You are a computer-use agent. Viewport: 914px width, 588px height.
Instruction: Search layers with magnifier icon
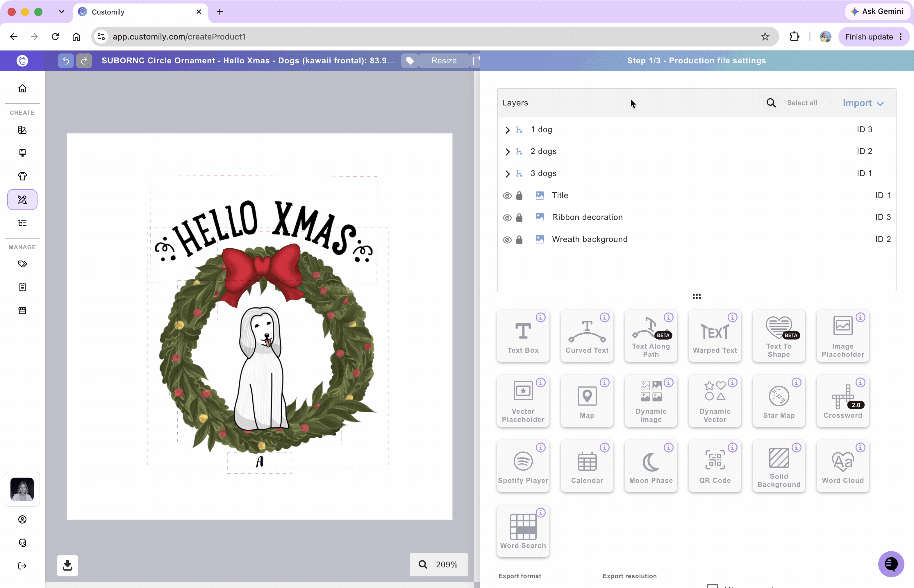(771, 103)
